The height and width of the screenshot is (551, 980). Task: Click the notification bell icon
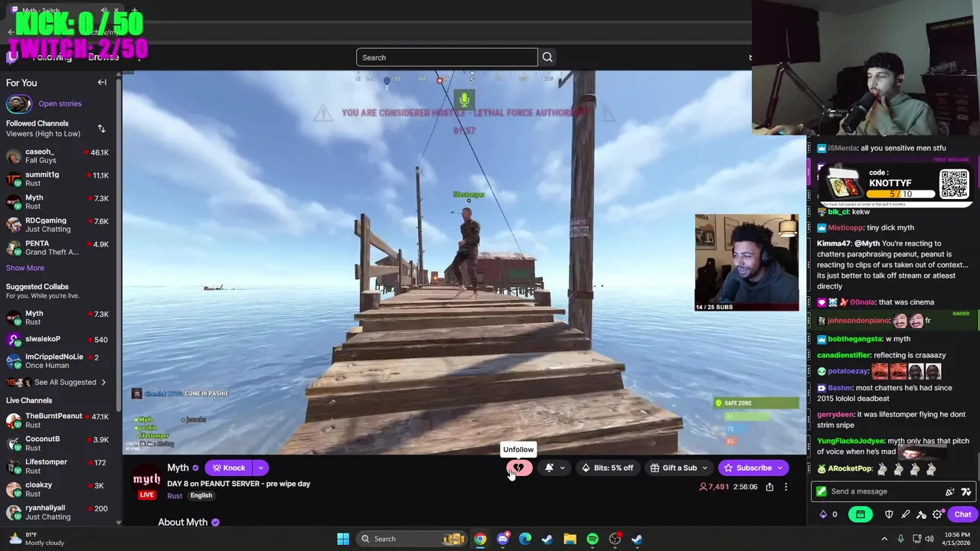coord(549,468)
